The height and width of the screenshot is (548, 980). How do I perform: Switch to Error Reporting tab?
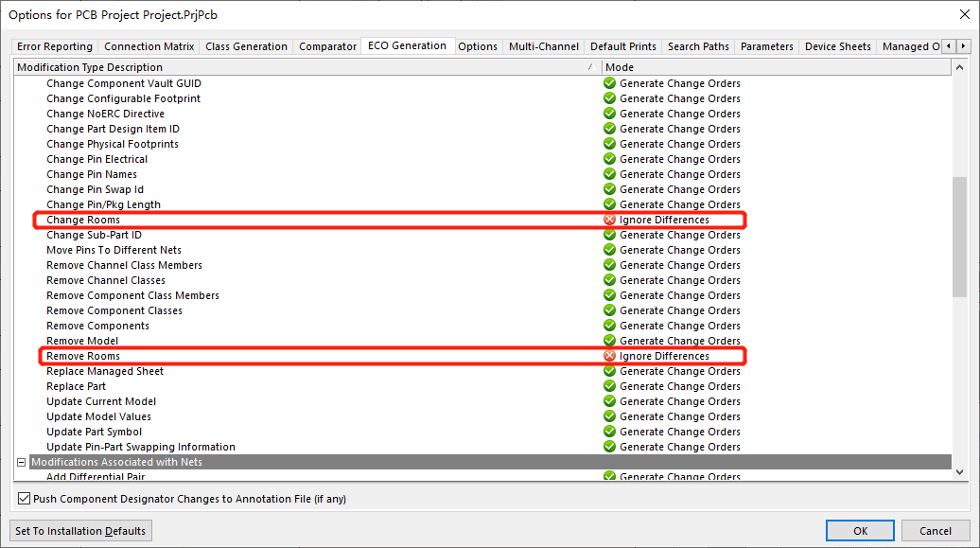54,46
